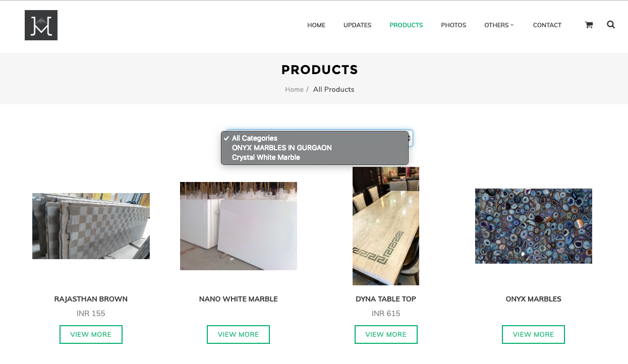Open Rajasthan Brown product thumbnail

(x=91, y=226)
